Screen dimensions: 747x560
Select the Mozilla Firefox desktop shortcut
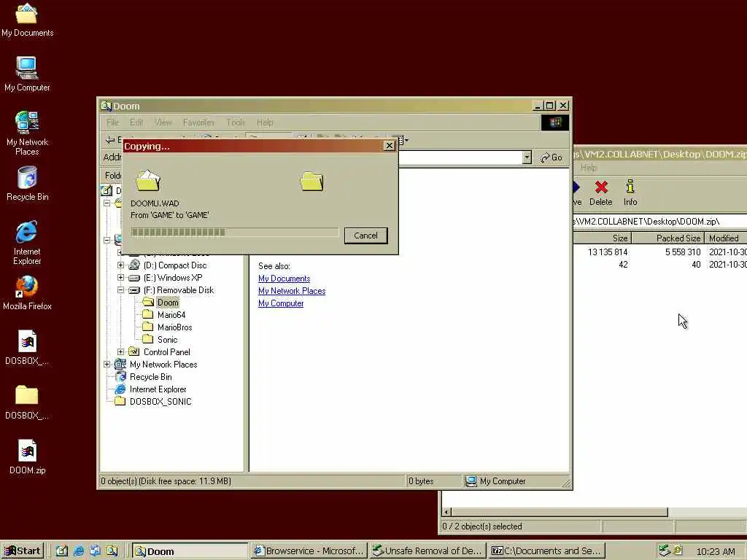coord(27,293)
